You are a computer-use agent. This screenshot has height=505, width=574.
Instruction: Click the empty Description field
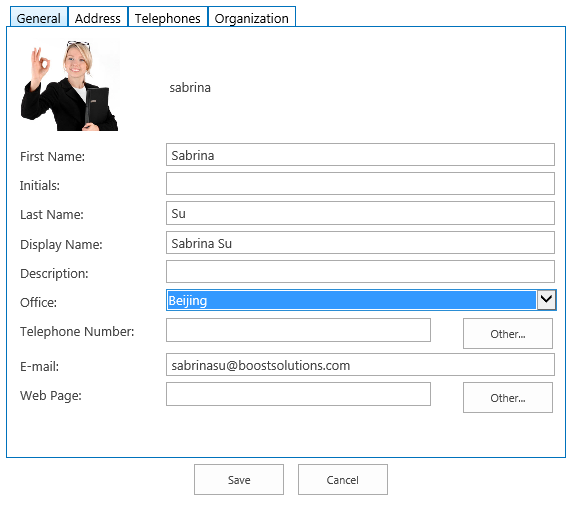point(360,272)
